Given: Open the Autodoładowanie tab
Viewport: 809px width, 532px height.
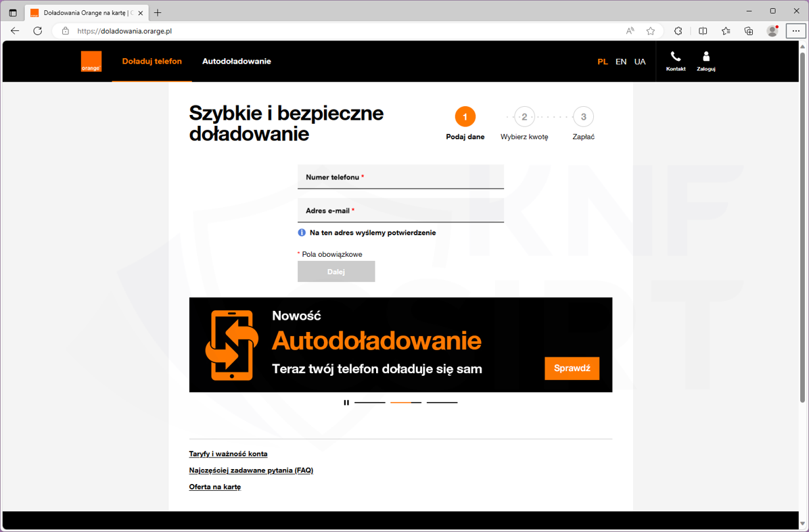Looking at the screenshot, I should coord(236,62).
